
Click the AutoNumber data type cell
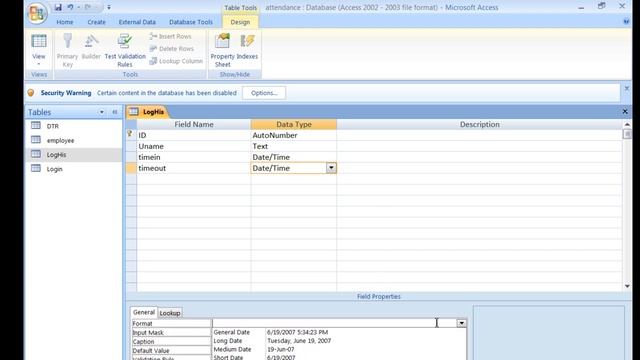[x=294, y=135]
